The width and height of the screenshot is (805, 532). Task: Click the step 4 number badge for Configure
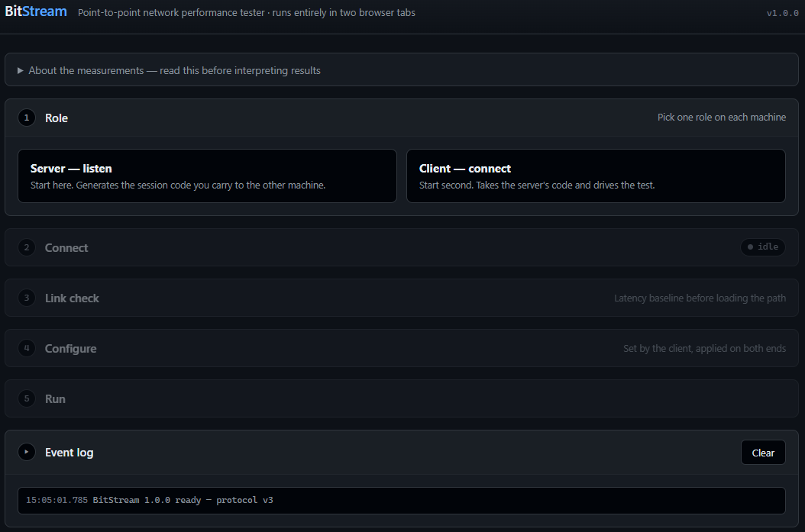pos(27,348)
